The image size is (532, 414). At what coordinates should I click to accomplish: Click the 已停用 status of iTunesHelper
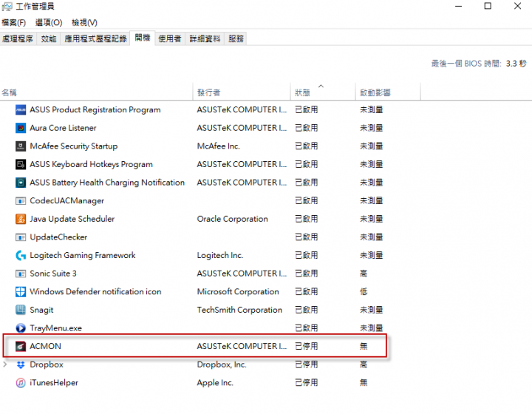[307, 383]
